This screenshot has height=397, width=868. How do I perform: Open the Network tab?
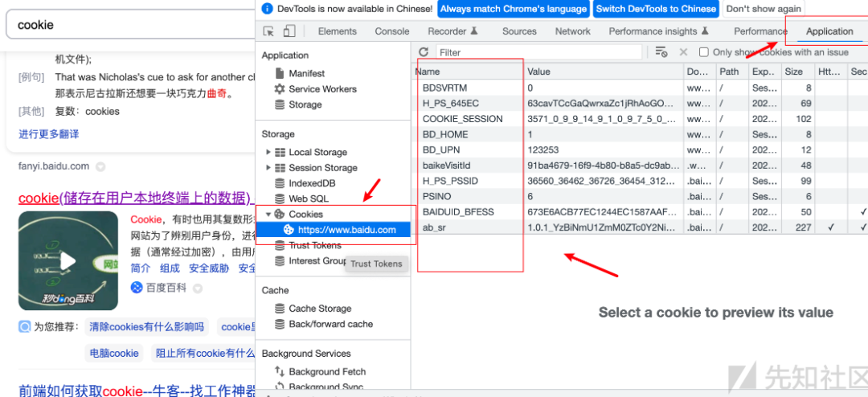(x=573, y=31)
